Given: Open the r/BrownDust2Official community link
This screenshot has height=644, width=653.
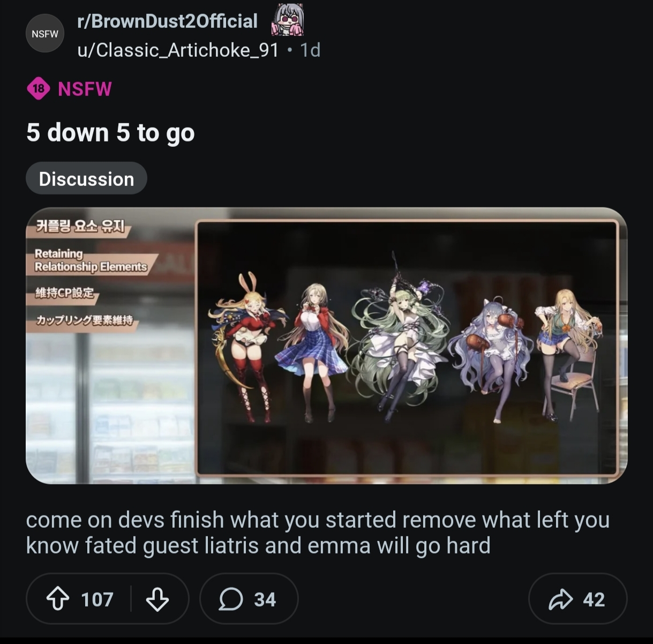Looking at the screenshot, I should tap(167, 21).
